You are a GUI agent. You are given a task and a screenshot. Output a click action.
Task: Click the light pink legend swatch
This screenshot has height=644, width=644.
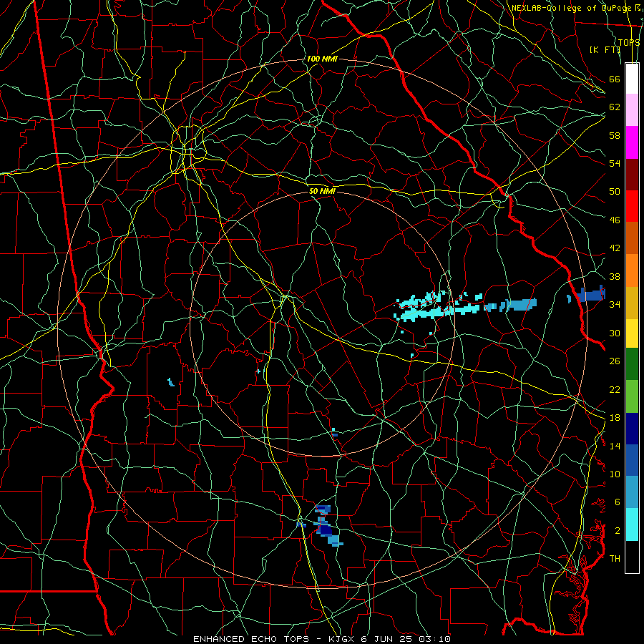tap(632, 109)
